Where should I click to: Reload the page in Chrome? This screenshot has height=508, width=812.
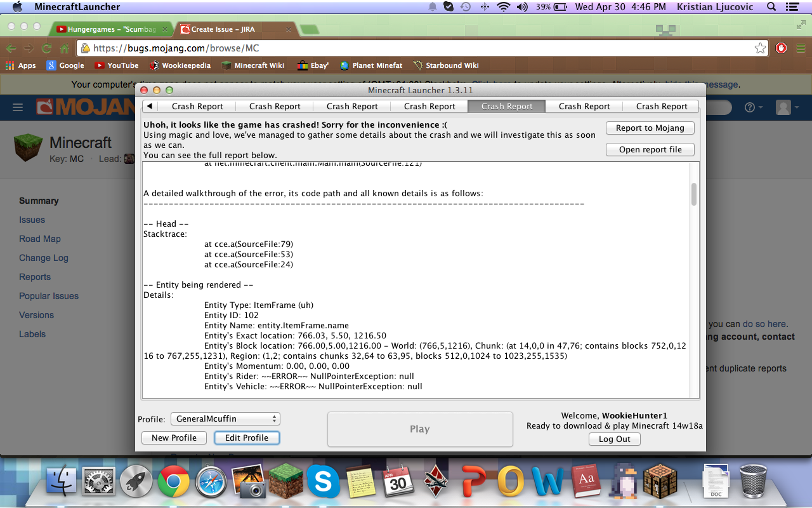[46, 48]
